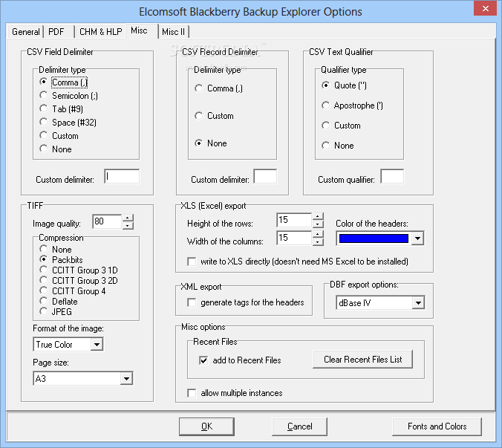This screenshot has width=502, height=448.
Task: Open the True Color image format dropdown
Action: (97, 345)
